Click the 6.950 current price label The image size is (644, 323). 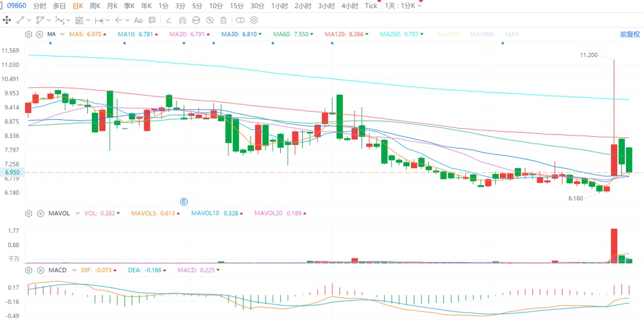[x=12, y=172]
